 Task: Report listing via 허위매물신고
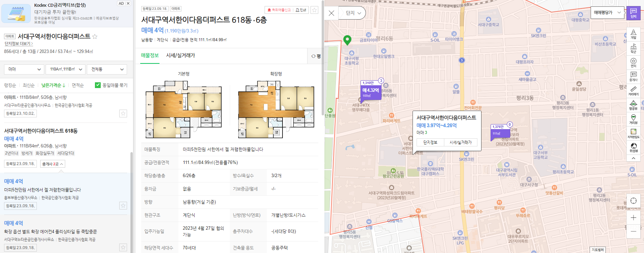coord(279,10)
